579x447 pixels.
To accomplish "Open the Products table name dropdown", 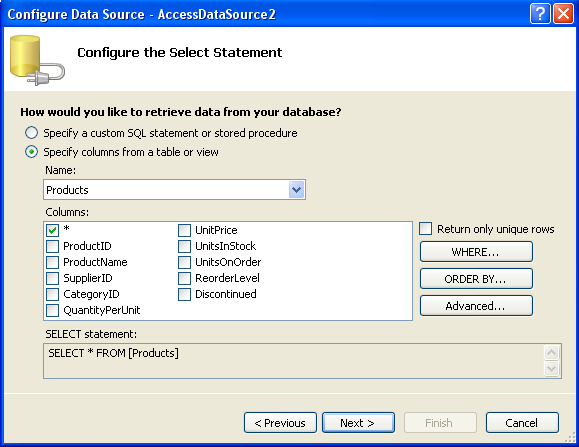I will [297, 190].
